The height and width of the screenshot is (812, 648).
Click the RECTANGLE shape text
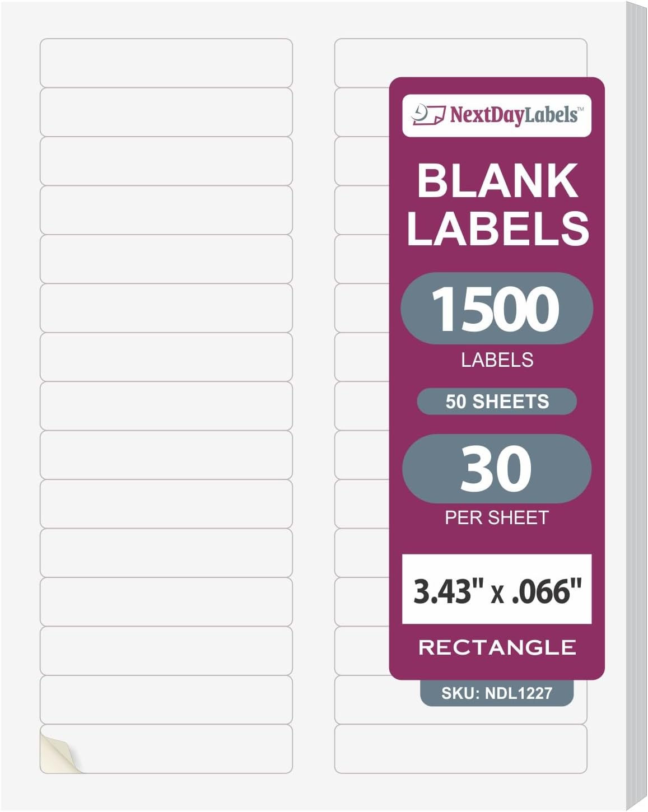[497, 647]
